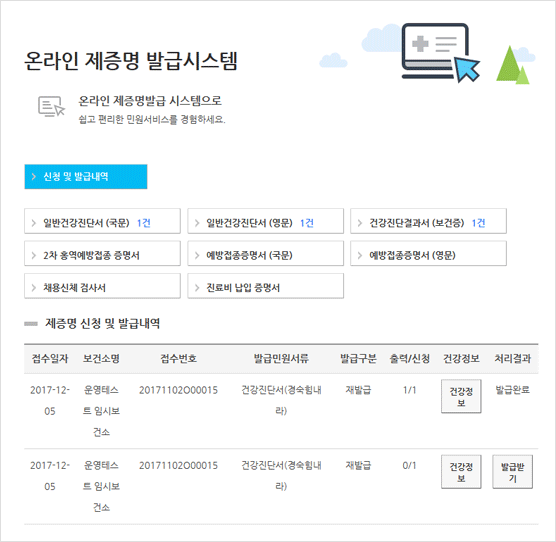This screenshot has width=556, height=542.
Task: Click the laptop illustration in header
Action: click(x=441, y=52)
